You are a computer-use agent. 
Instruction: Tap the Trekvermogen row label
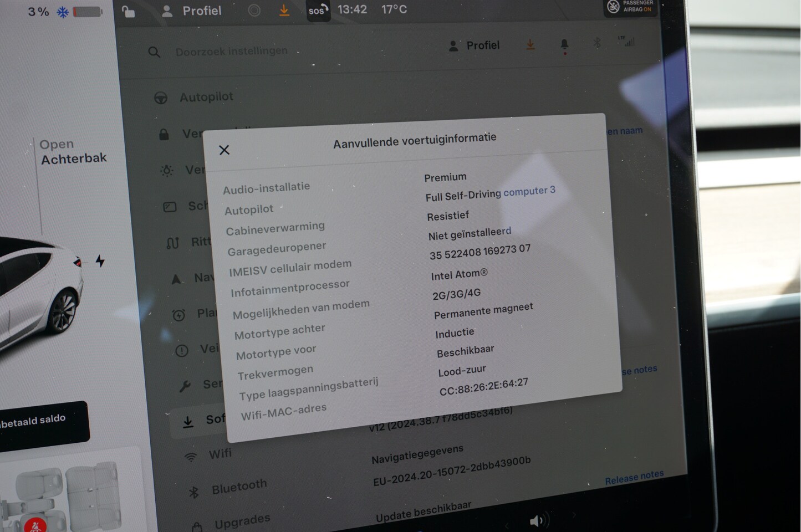(275, 372)
